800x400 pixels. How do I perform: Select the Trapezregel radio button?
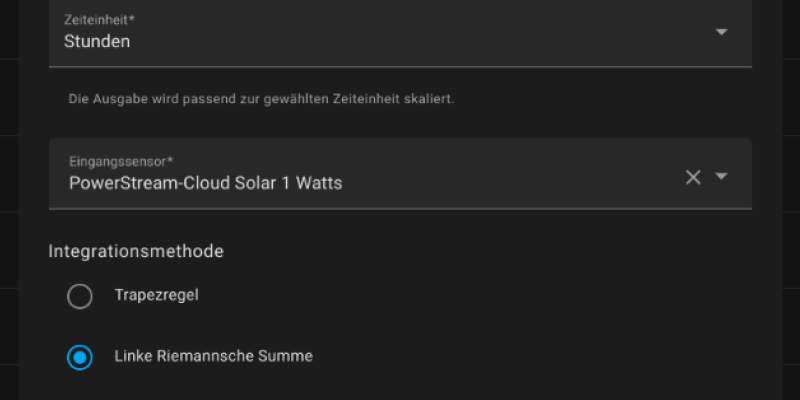click(80, 296)
